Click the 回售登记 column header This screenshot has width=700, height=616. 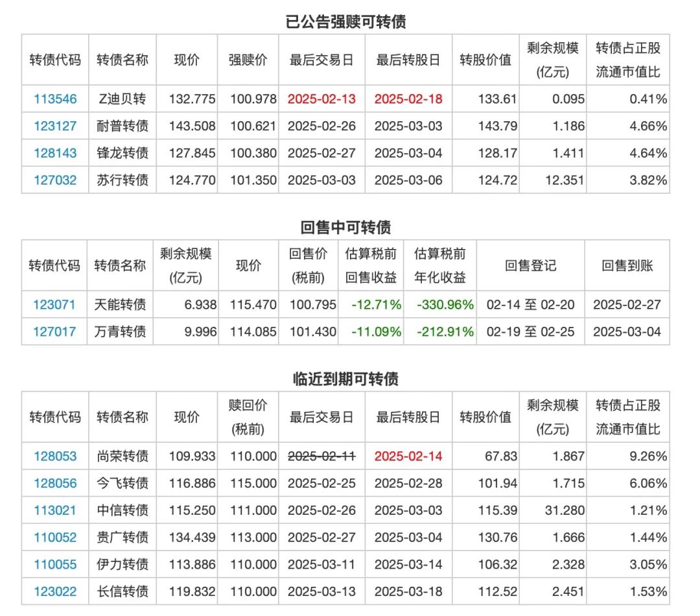click(530, 266)
